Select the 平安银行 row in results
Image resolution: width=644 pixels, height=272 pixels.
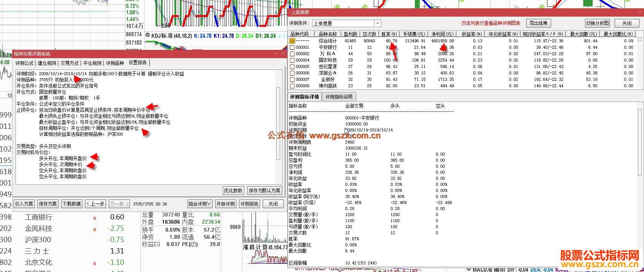(x=462, y=47)
